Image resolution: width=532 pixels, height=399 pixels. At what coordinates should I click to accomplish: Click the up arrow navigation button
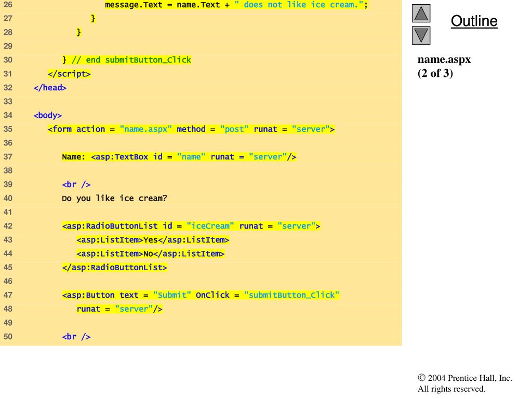pyautogui.click(x=421, y=13)
